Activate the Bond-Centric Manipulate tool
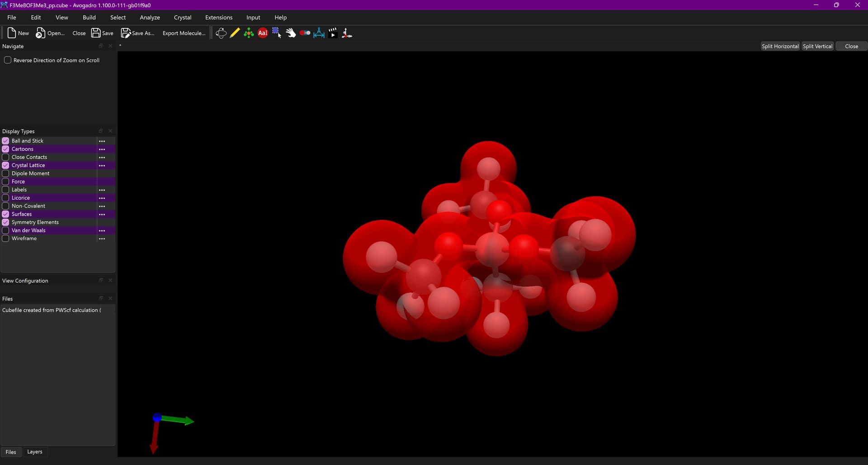This screenshot has height=465, width=868. pos(305,33)
